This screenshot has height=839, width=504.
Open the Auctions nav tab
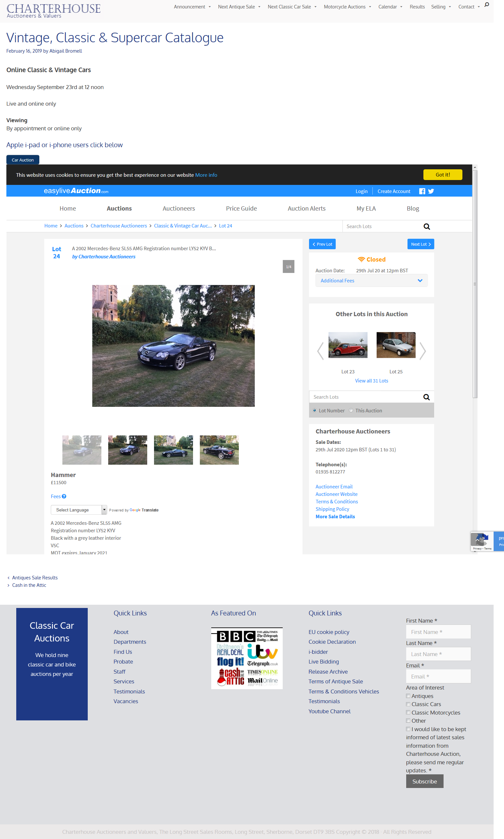(119, 209)
